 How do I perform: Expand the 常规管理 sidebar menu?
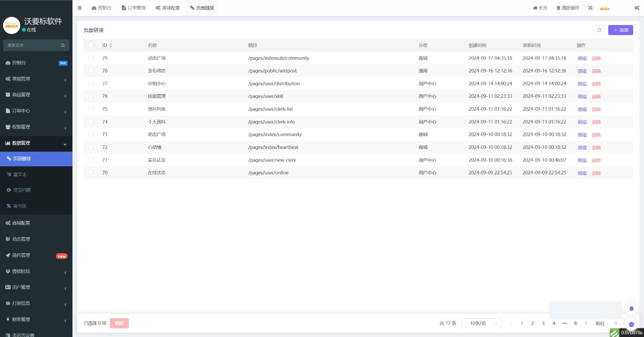[36, 79]
